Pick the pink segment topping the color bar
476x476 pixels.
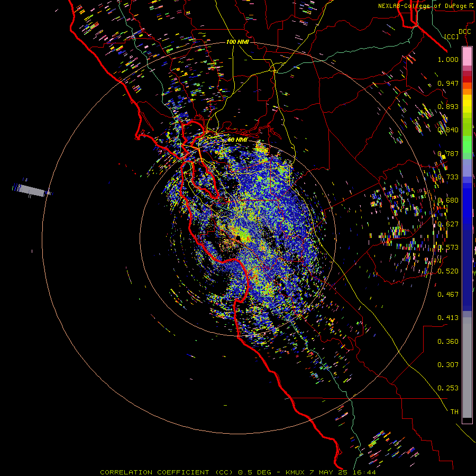coord(467,57)
